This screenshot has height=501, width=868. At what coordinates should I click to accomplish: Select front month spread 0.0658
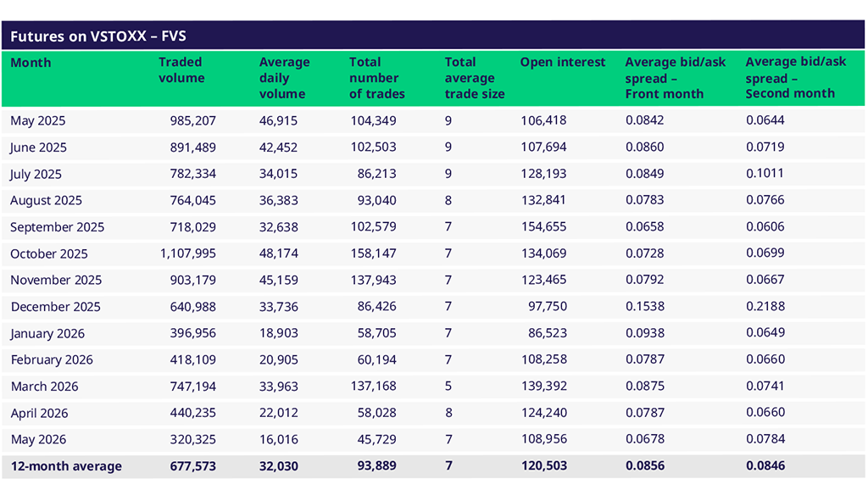[x=645, y=227]
